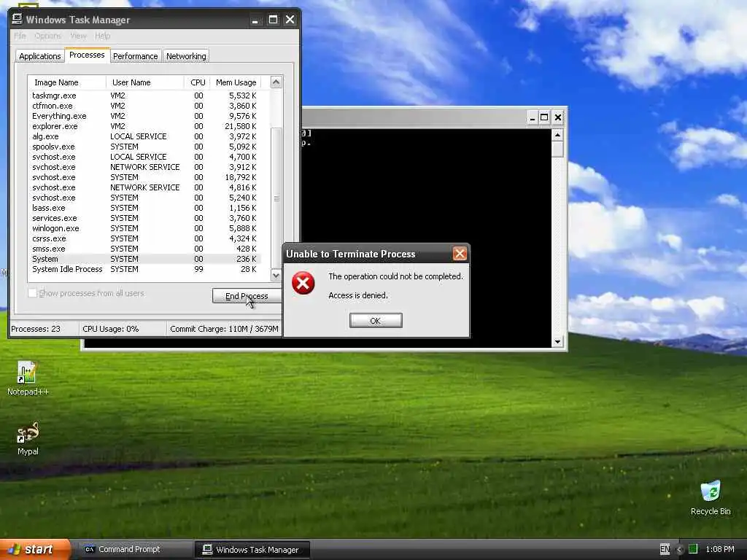The height and width of the screenshot is (560, 747).
Task: Minimize the Command Prompt window
Action: click(533, 117)
